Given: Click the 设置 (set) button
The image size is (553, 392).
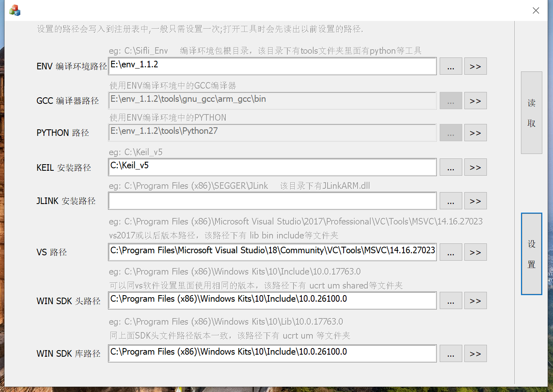Looking at the screenshot, I should [x=532, y=254].
